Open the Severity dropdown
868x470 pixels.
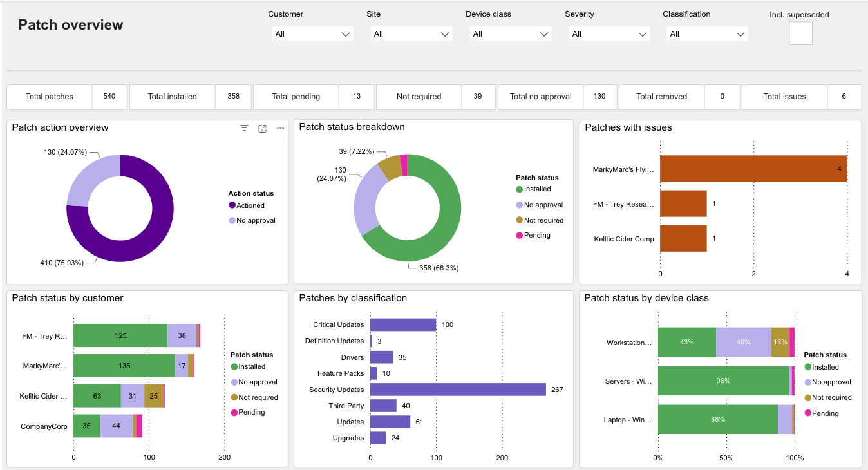609,34
